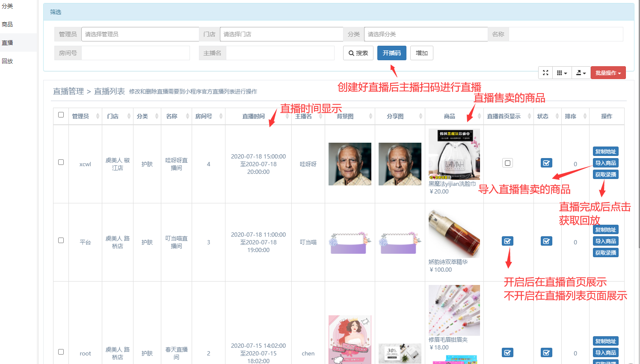
Task: Toggle 直播首页显示 for 叮当喵 row
Action: (x=507, y=241)
